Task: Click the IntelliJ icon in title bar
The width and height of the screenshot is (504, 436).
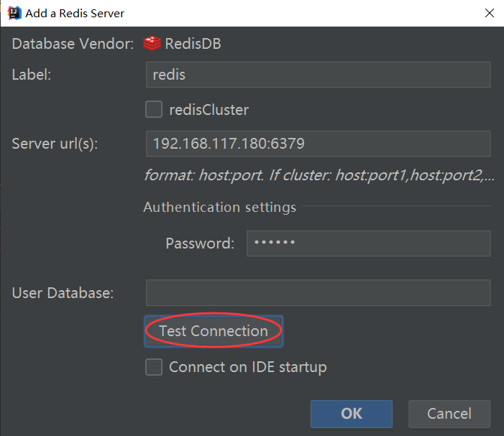Action: click(12, 13)
